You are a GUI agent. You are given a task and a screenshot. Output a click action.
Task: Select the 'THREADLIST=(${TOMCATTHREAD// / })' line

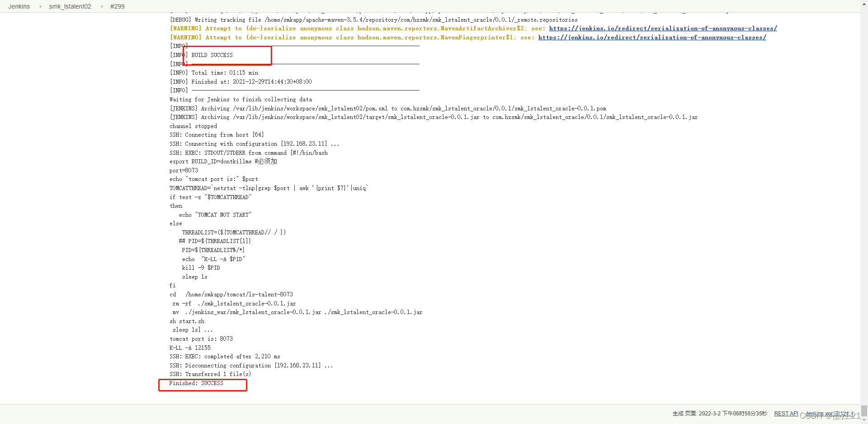click(x=234, y=233)
